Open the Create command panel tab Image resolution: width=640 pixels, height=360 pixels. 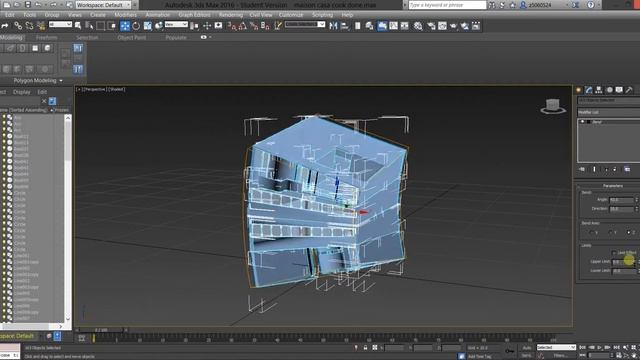[x=578, y=90]
